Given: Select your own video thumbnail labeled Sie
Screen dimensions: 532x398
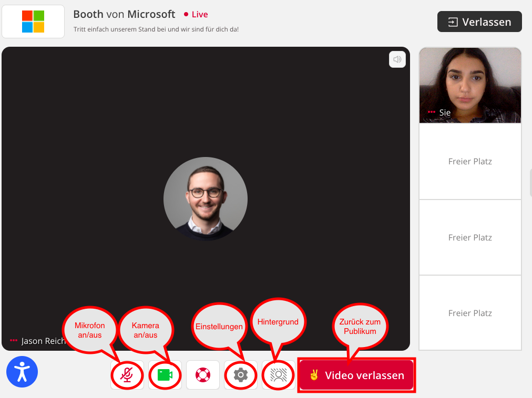Looking at the screenshot, I should (470, 85).
